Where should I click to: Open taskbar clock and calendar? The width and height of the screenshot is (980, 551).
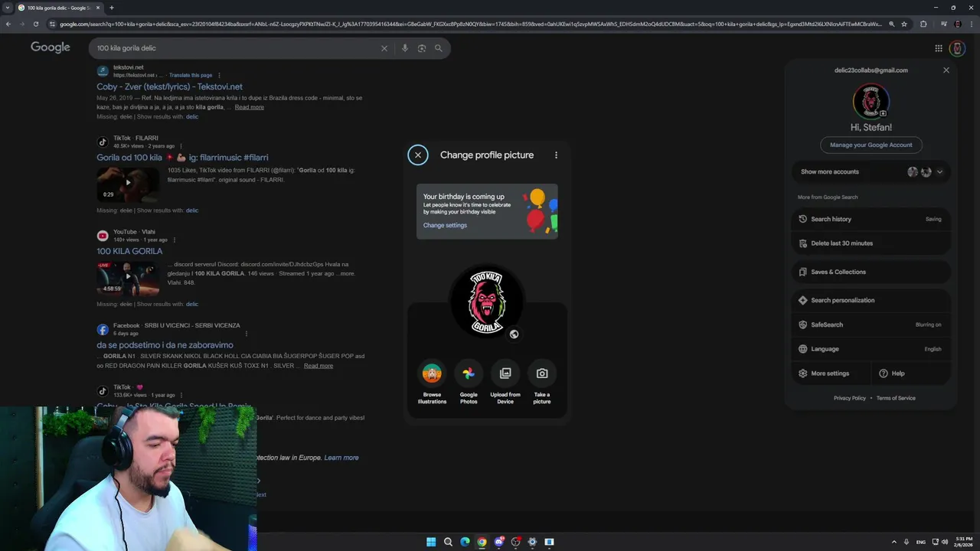coord(964,542)
